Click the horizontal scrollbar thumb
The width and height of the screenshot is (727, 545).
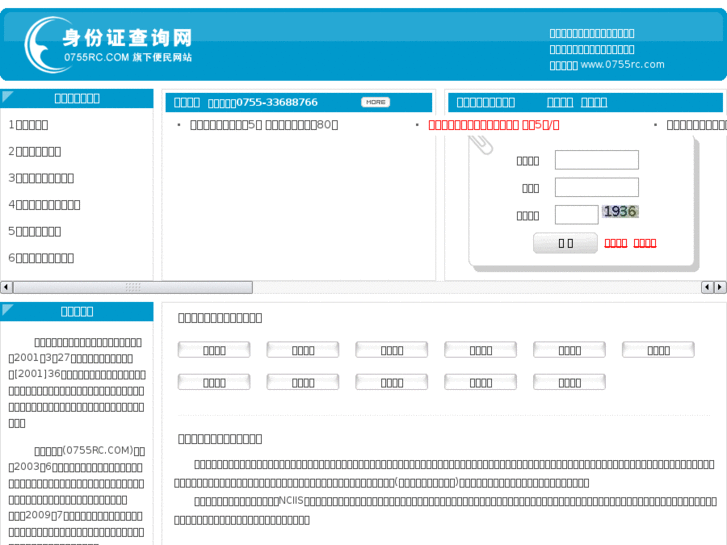(x=133, y=287)
